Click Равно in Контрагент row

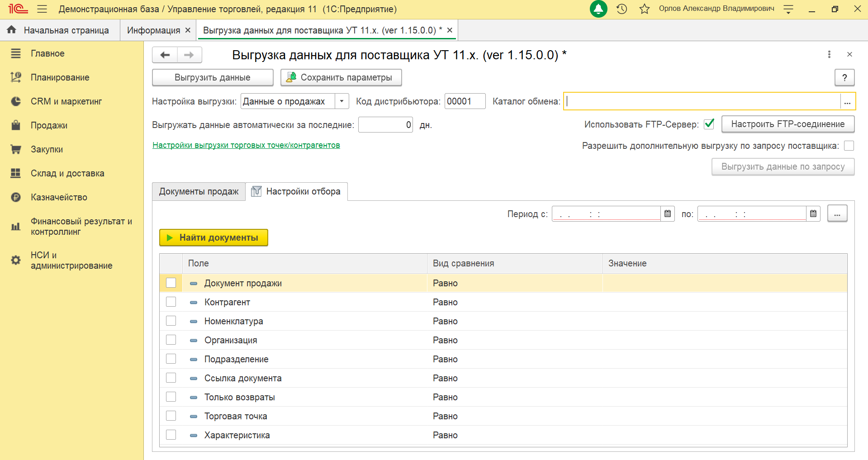(x=445, y=302)
